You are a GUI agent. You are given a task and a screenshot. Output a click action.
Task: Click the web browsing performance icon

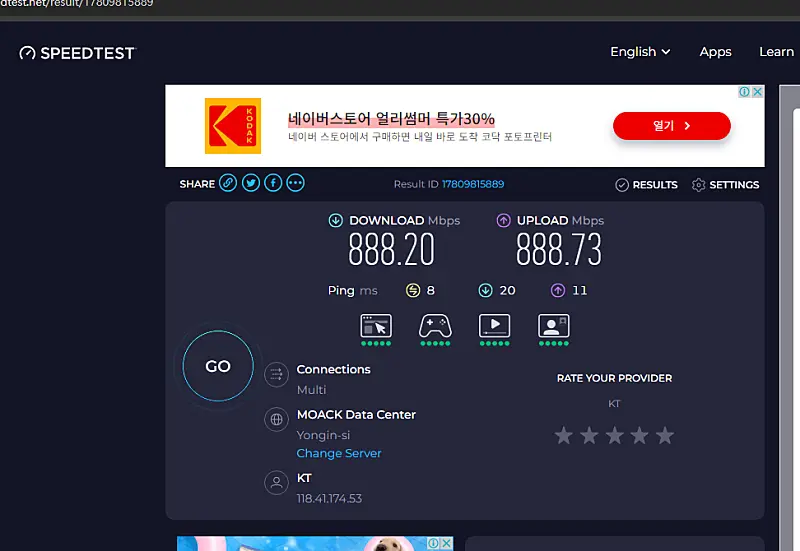(x=376, y=326)
